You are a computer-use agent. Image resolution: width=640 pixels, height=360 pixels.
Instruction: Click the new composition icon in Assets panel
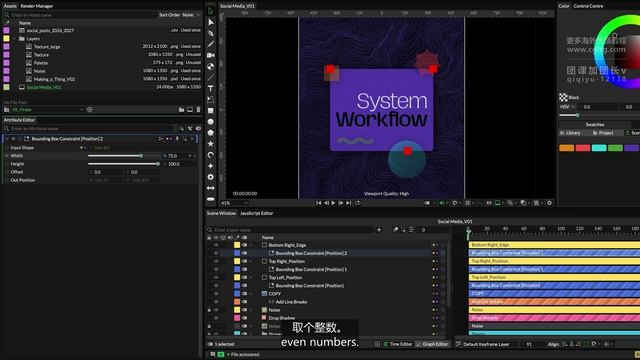pos(190,109)
